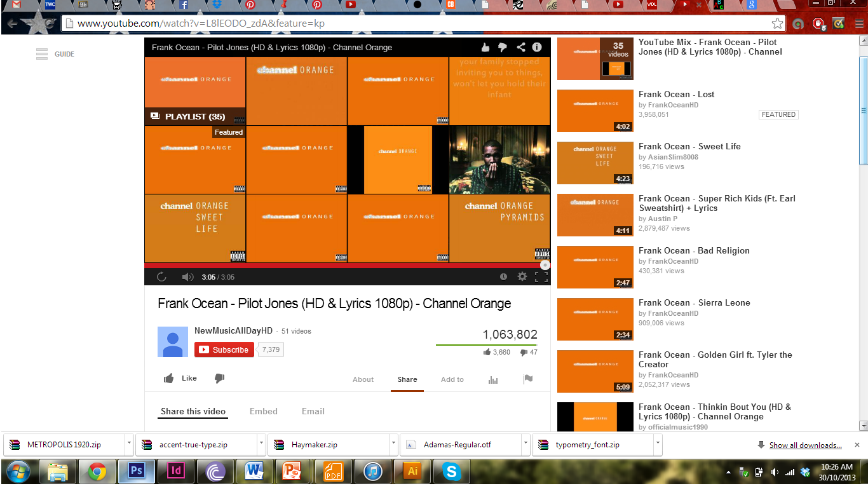
Task: Open the Haymaker.zip download dropdown
Action: point(392,444)
